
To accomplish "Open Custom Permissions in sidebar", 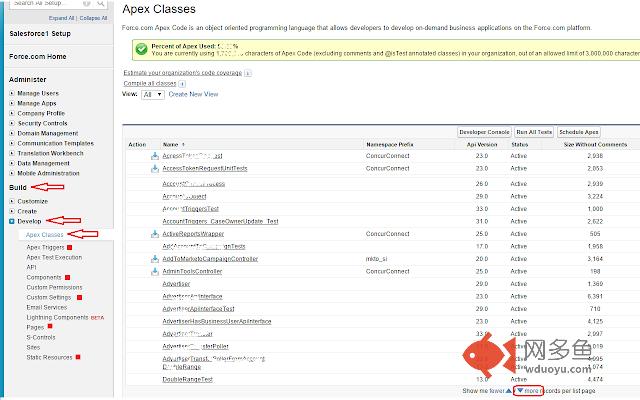I will coord(54,287).
